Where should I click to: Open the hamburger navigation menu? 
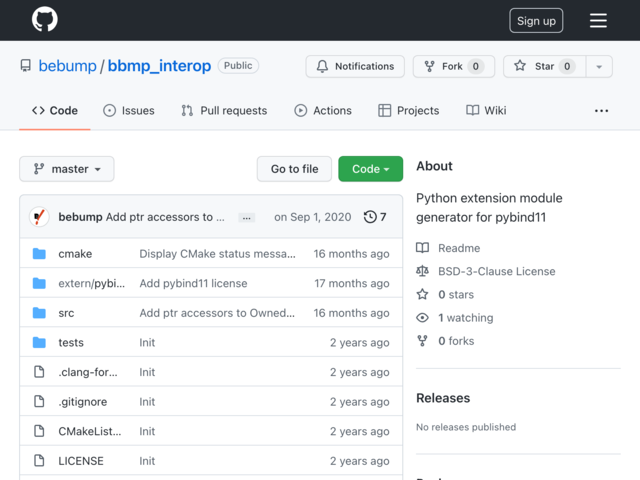click(x=598, y=20)
